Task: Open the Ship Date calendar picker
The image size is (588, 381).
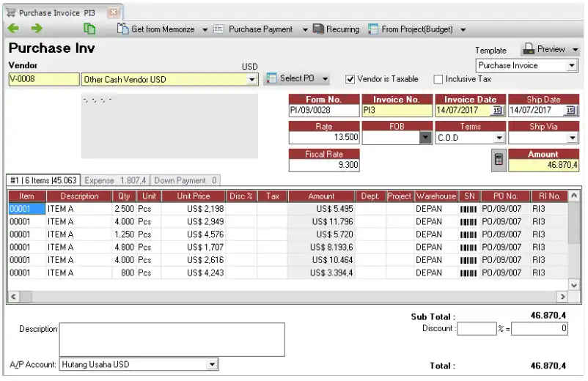Action: coord(570,110)
